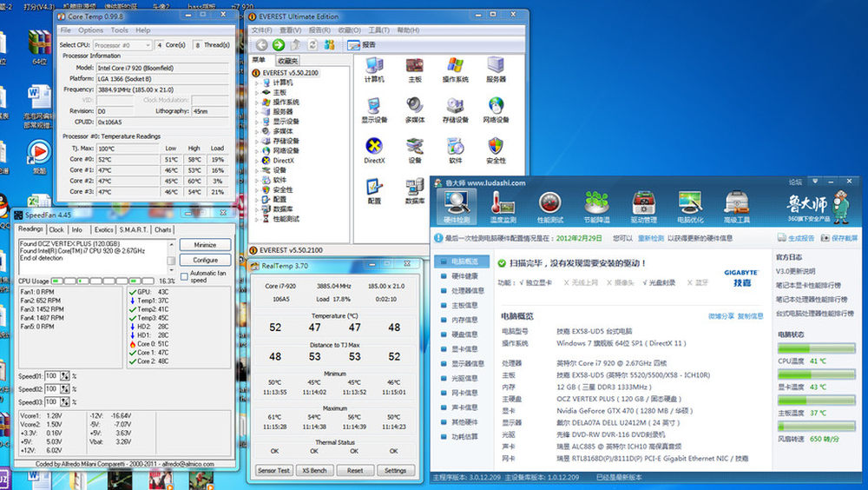The height and width of the screenshot is (490, 868).
Task: Click 复制信息 copy info link in Ludashi
Action: 751,316
